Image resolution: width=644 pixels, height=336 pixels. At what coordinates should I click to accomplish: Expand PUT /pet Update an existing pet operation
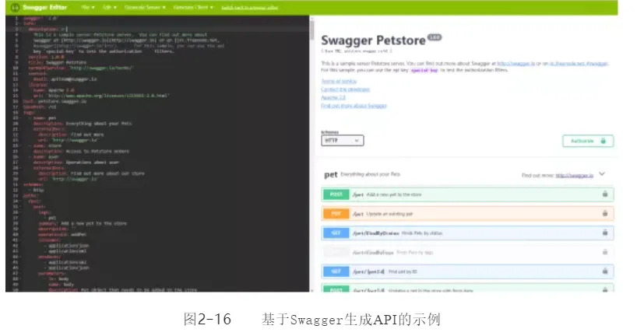(467, 214)
